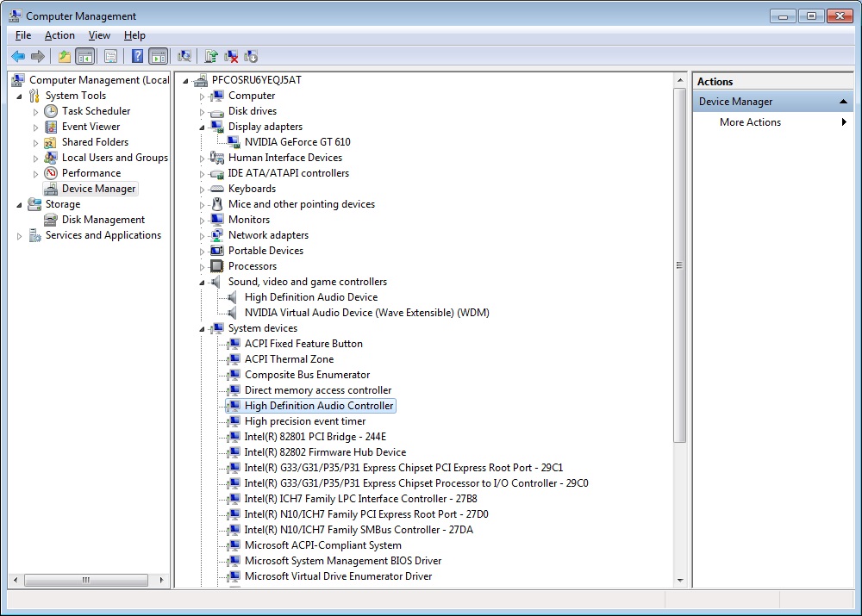Click Mice and other pointing devices icon

click(217, 204)
